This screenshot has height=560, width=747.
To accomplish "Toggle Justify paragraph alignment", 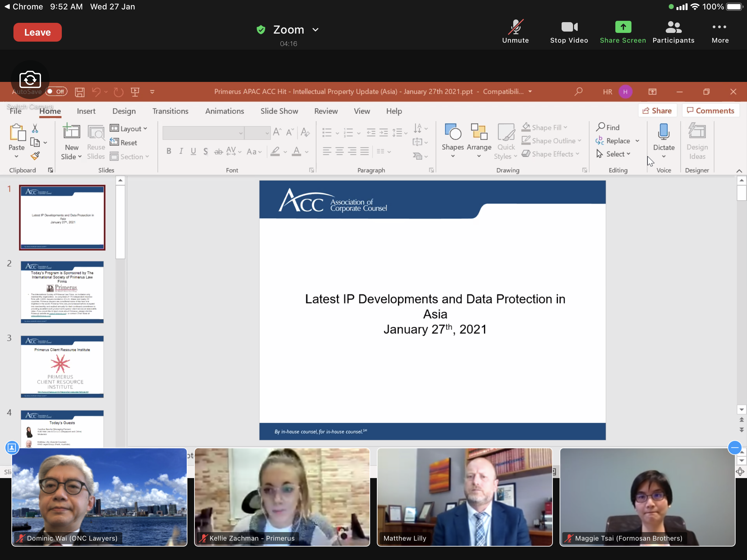I will point(364,151).
